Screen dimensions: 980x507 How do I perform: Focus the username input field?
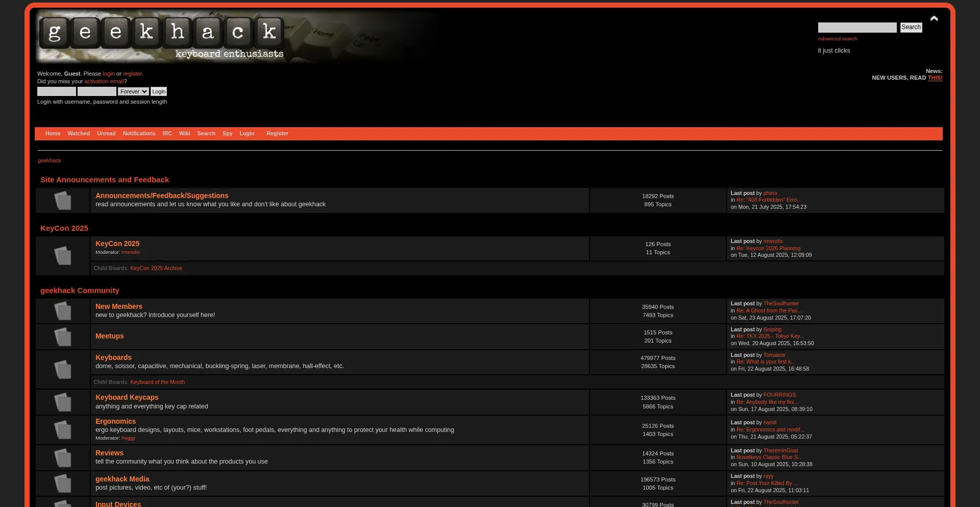click(57, 91)
